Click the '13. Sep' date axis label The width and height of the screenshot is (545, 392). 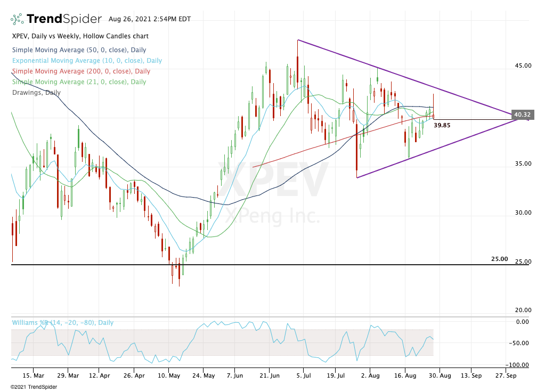[x=471, y=375]
